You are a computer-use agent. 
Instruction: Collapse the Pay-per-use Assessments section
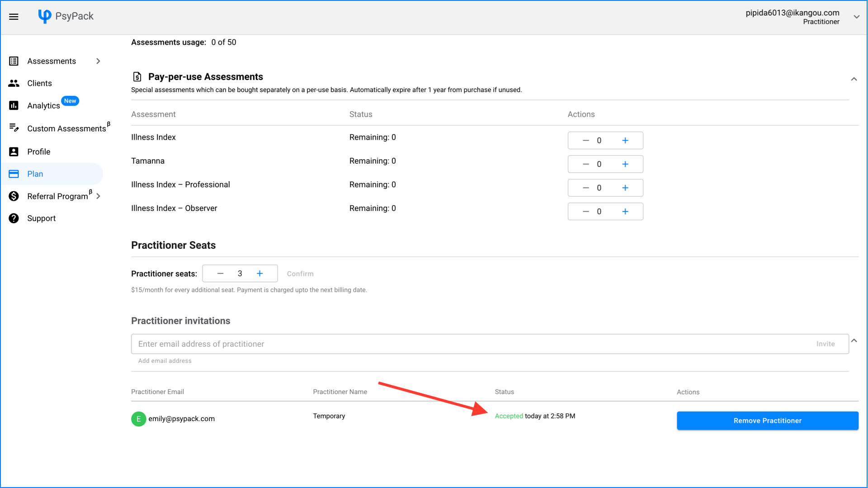pos(854,79)
